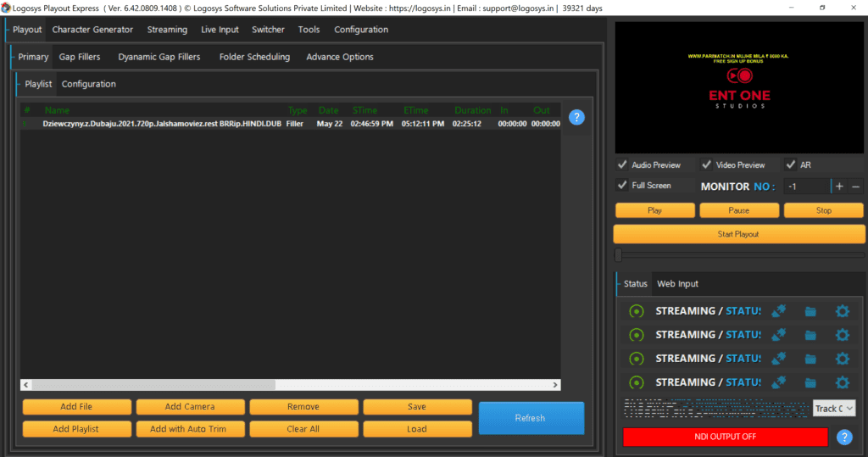This screenshot has height=457, width=868.
Task: Toggle the Full Screen checkbox
Action: click(623, 185)
